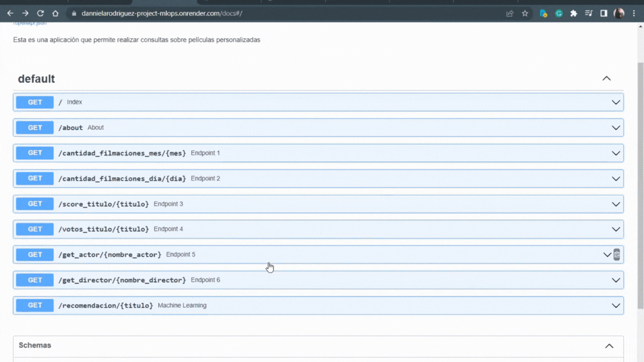Click the address bar URL
The image size is (644, 362).
coord(162,13)
